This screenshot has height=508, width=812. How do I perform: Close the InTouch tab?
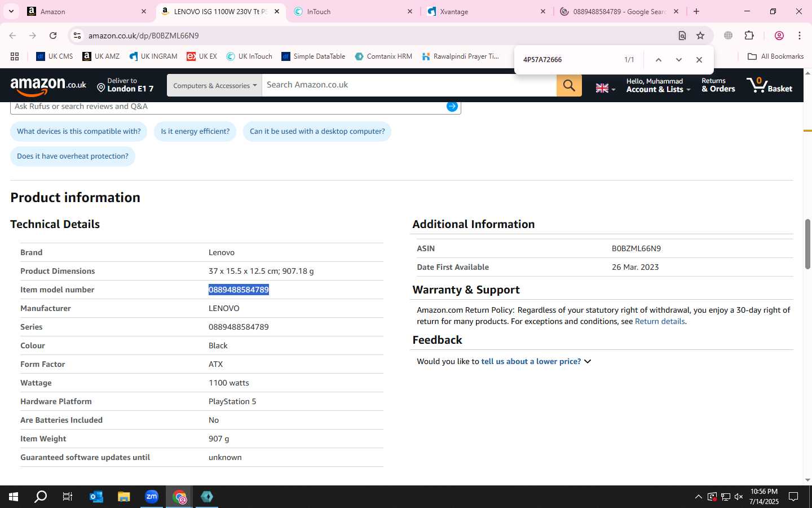(410, 11)
